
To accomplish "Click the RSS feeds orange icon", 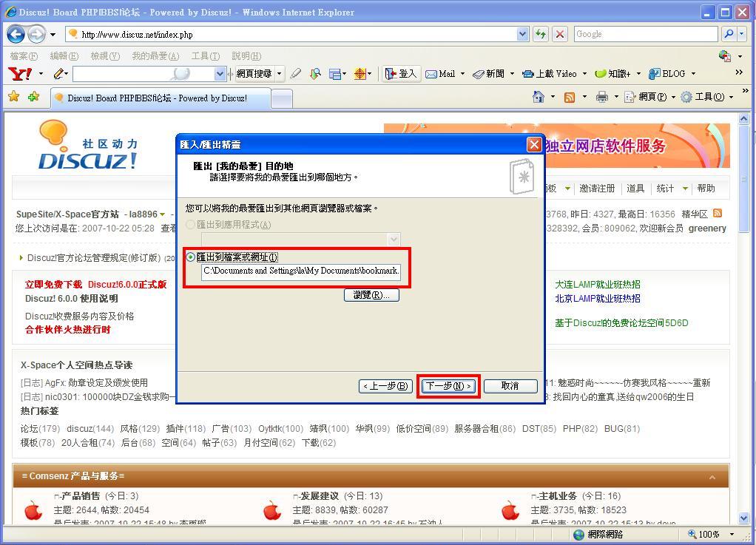I will (x=570, y=98).
